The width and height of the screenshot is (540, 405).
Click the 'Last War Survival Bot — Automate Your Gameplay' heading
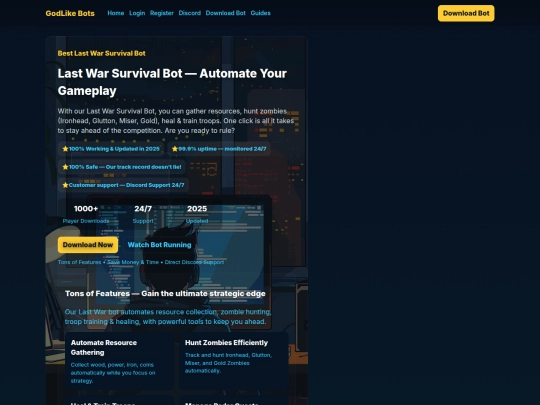pyautogui.click(x=172, y=82)
